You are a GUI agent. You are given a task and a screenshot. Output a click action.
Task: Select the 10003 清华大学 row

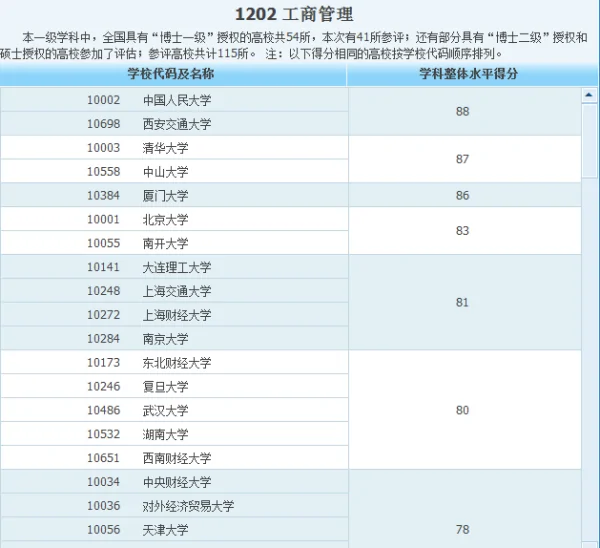pos(174,148)
